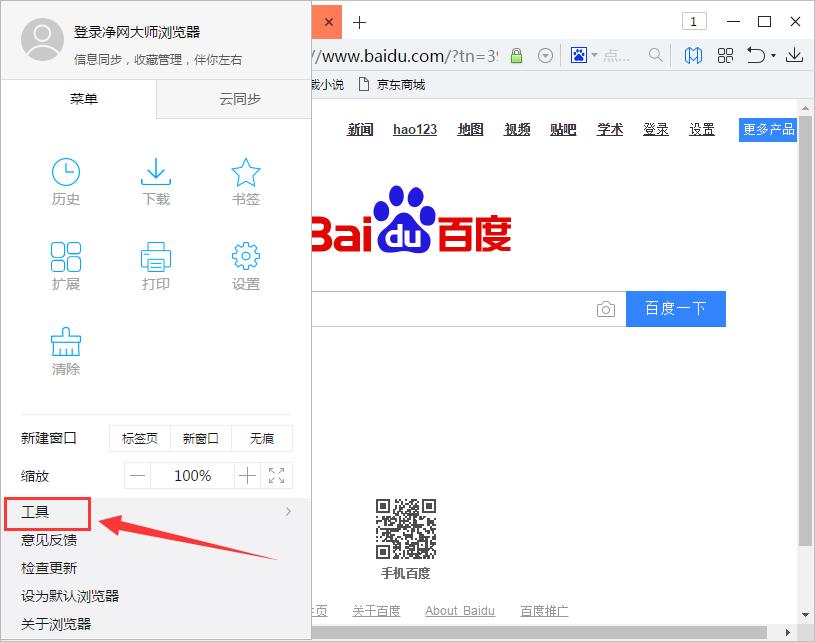Viewport: 815px width, 642px height.
Task: Select 设为默认浏览器 menu entry
Action: point(70,596)
